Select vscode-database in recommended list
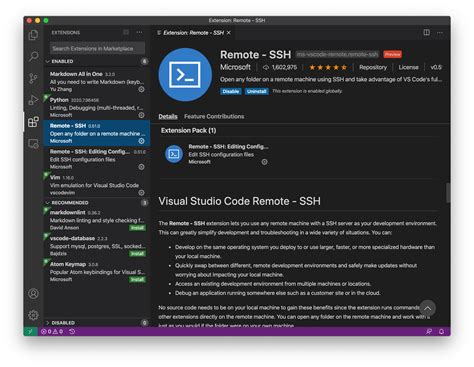 [97, 246]
